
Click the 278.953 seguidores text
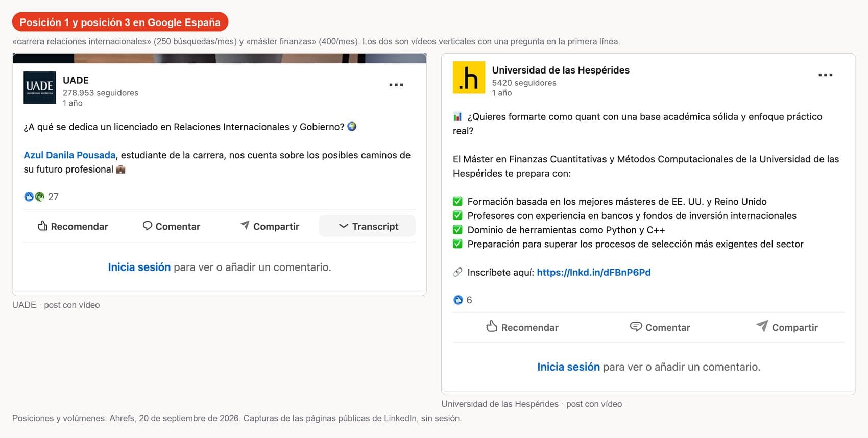(x=101, y=93)
